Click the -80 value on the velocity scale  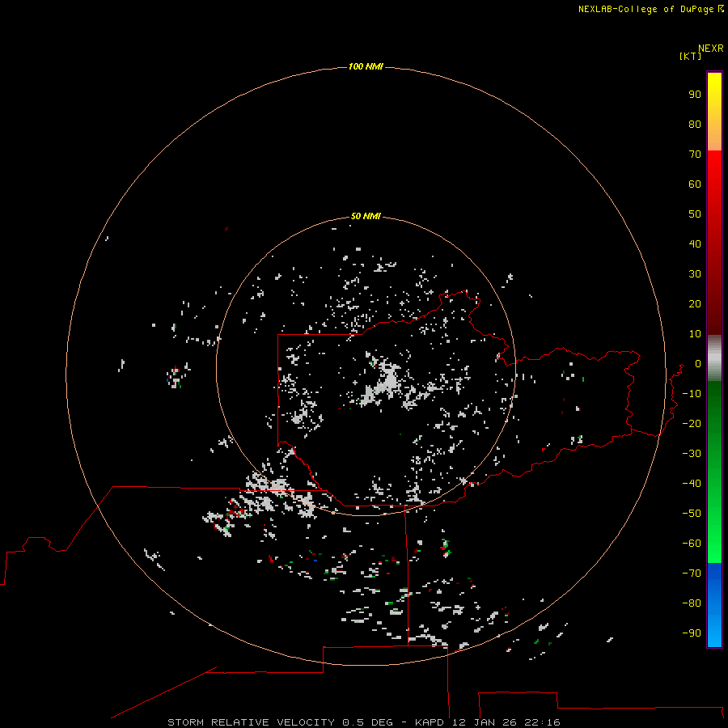click(692, 603)
